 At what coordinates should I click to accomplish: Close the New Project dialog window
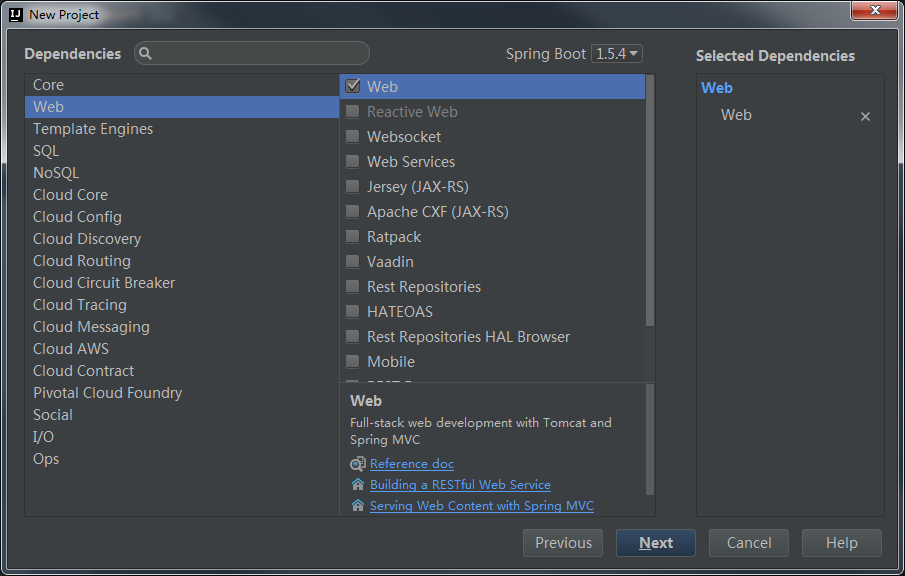pyautogui.click(x=875, y=10)
